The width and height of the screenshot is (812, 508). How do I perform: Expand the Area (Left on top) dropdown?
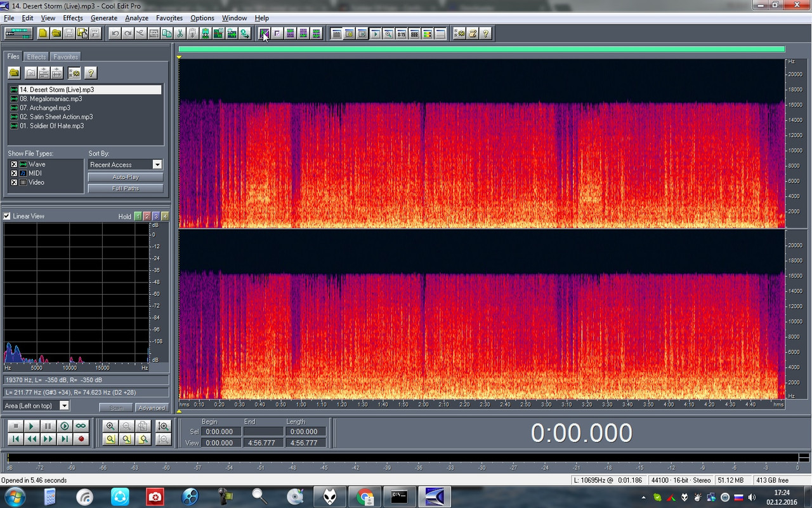[36, 405]
